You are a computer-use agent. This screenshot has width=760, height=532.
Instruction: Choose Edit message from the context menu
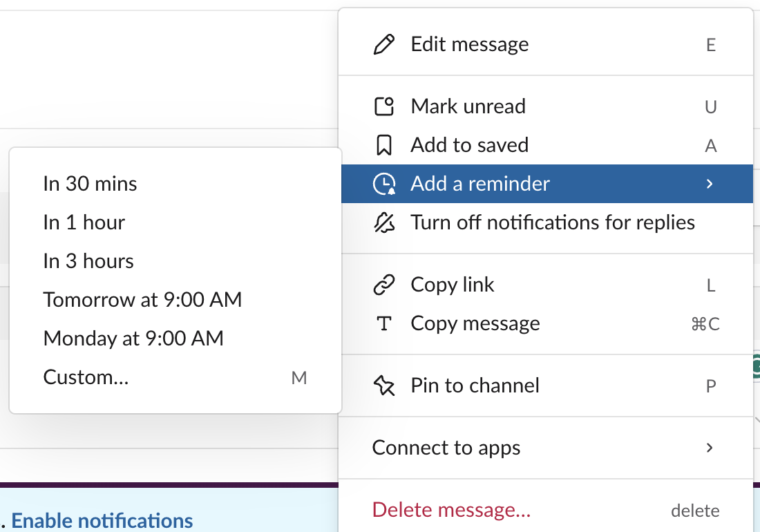click(546, 45)
